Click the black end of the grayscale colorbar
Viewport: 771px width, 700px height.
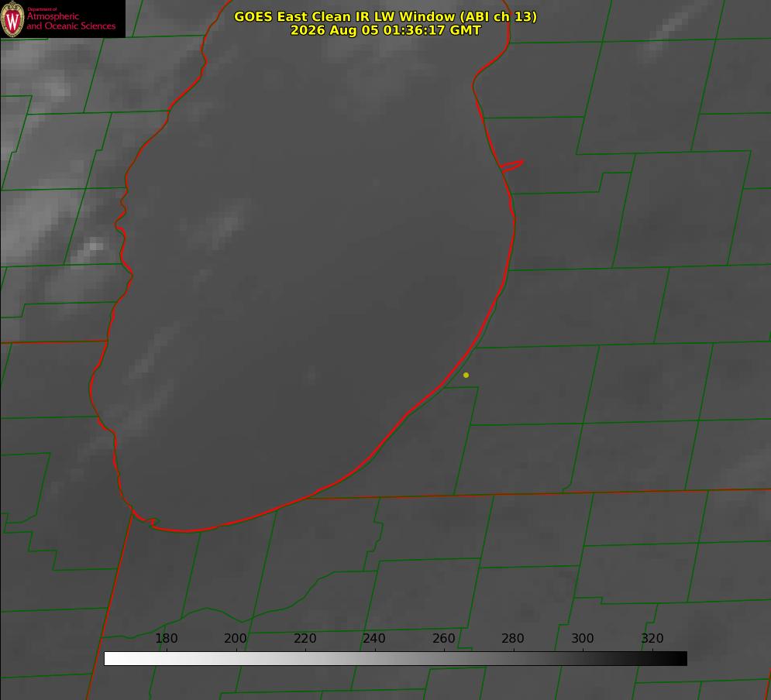pos(680,658)
